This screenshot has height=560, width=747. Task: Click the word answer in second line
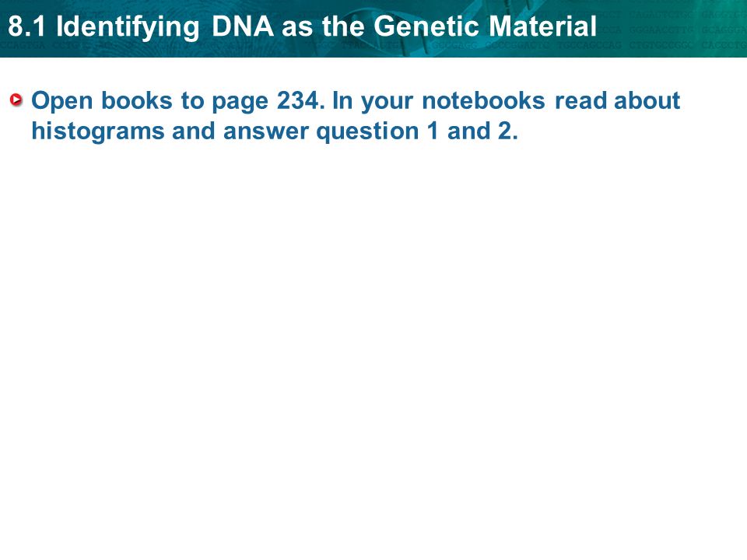click(x=266, y=131)
